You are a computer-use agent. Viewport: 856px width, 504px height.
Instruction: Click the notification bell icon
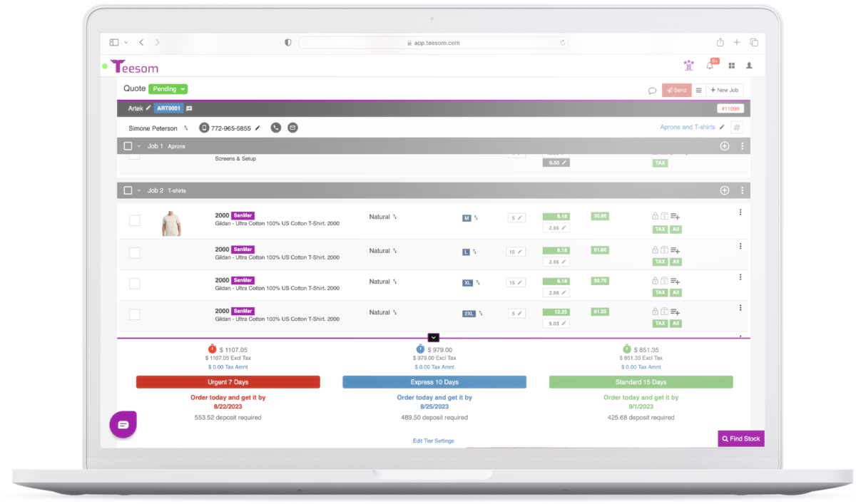(710, 66)
